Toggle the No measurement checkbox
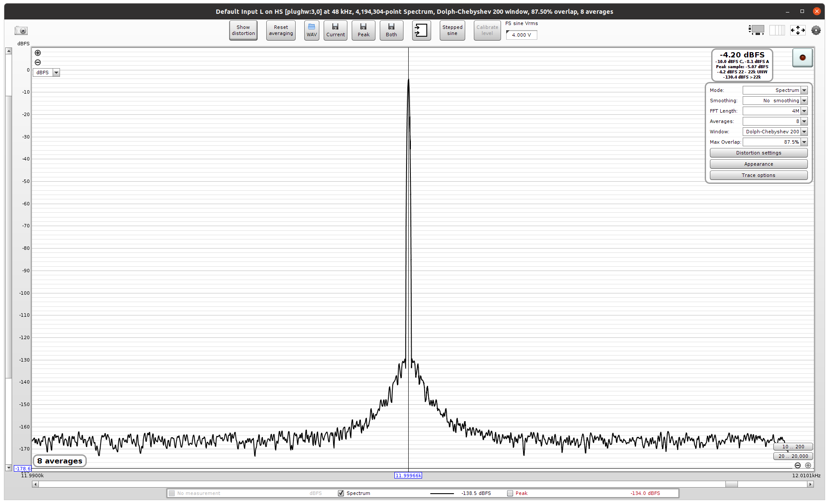This screenshot has height=504, width=829. (172, 493)
